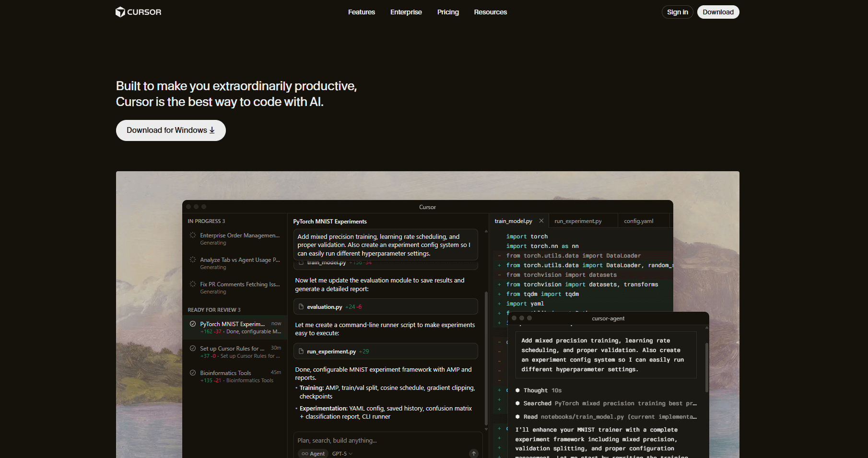868x458 pixels.
Task: Open evaluation.py file chip
Action: click(x=386, y=307)
